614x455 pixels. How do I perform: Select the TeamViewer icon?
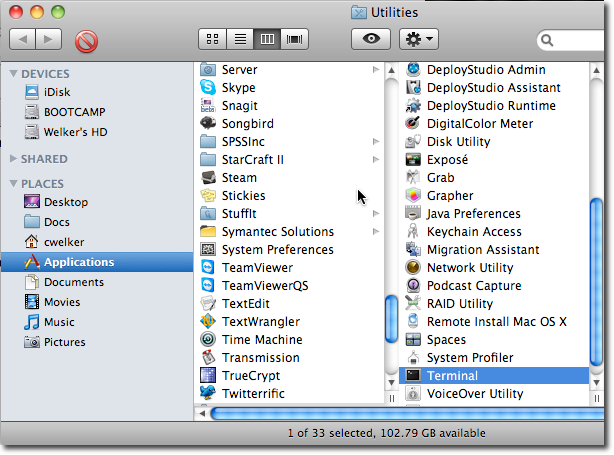click(x=208, y=267)
